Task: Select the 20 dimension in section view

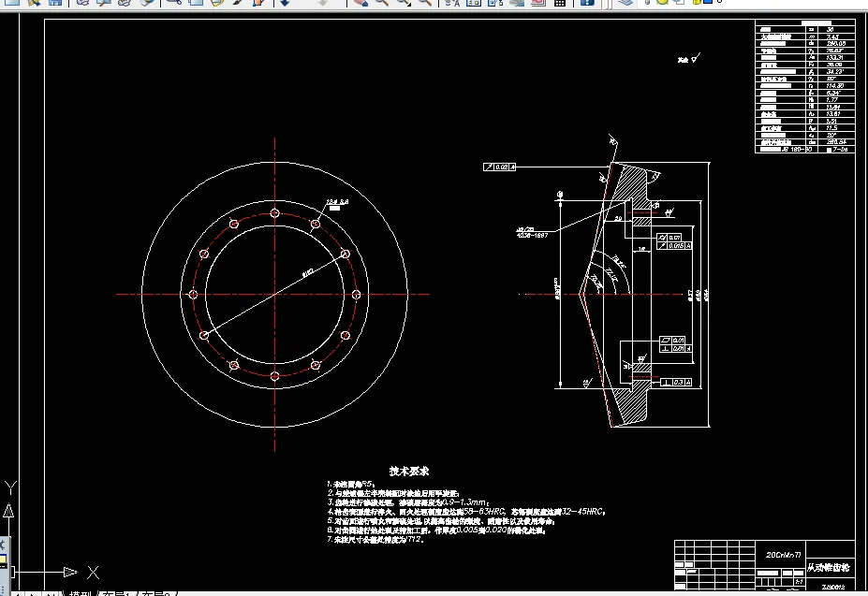Action: tap(618, 219)
